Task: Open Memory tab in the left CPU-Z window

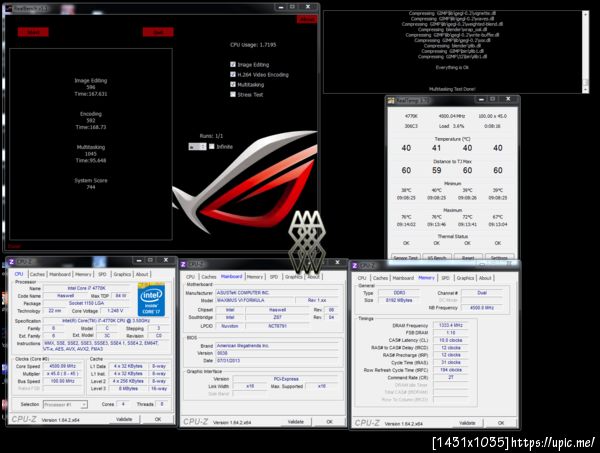Action: [x=83, y=274]
